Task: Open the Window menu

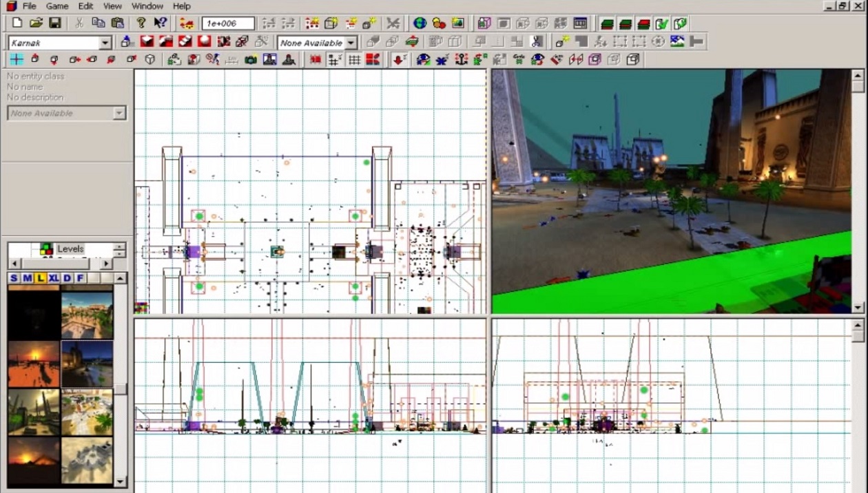Action: coord(147,6)
